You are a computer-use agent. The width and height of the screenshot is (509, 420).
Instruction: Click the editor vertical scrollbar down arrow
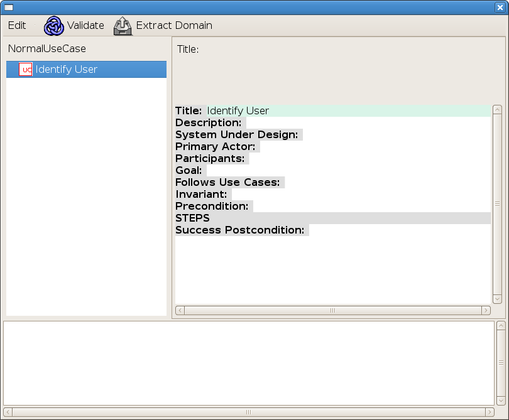pyautogui.click(x=497, y=299)
